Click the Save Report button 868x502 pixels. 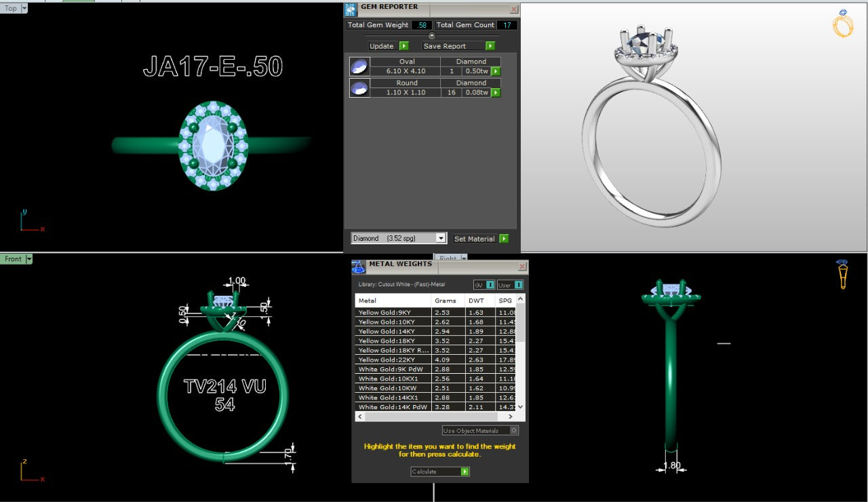[x=454, y=46]
